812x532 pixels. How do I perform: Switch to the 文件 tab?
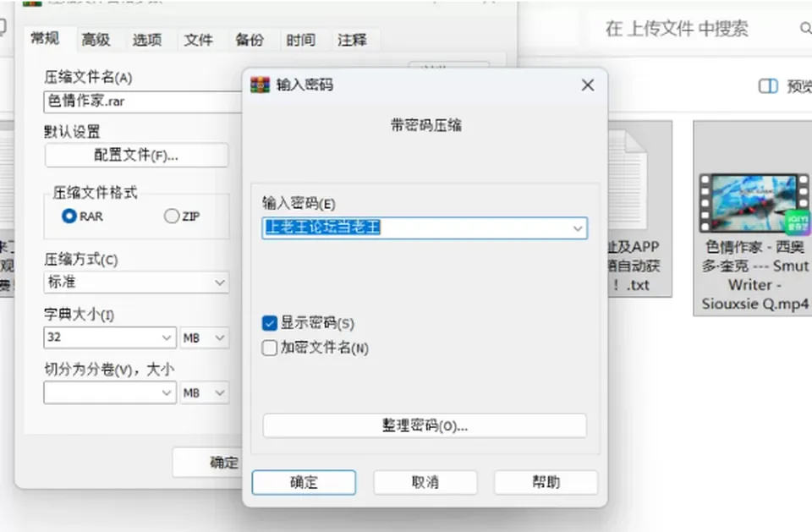[198, 40]
